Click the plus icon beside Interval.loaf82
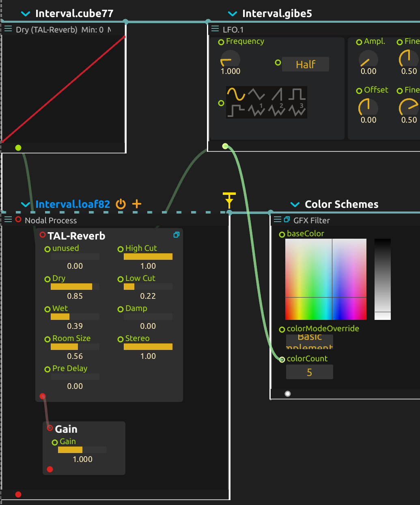Viewport: 420px width, 505px height. click(x=137, y=204)
